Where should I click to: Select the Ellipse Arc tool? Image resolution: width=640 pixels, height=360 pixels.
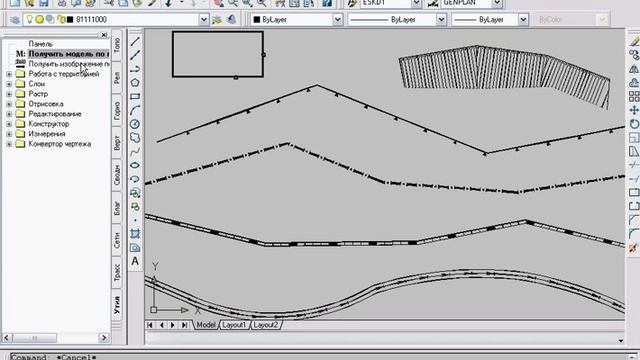pos(135,179)
